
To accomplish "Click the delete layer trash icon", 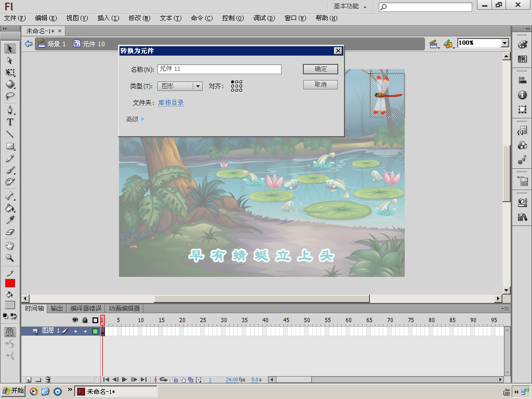I will click(48, 380).
